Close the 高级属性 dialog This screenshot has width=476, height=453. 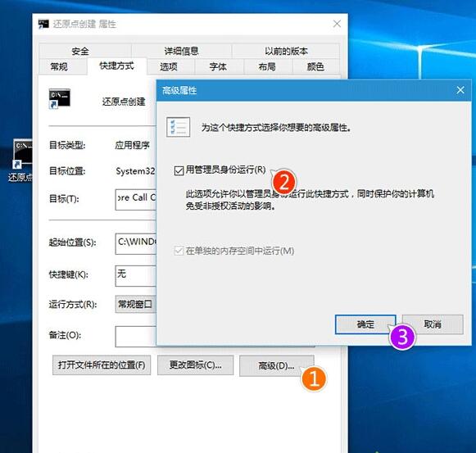460,90
